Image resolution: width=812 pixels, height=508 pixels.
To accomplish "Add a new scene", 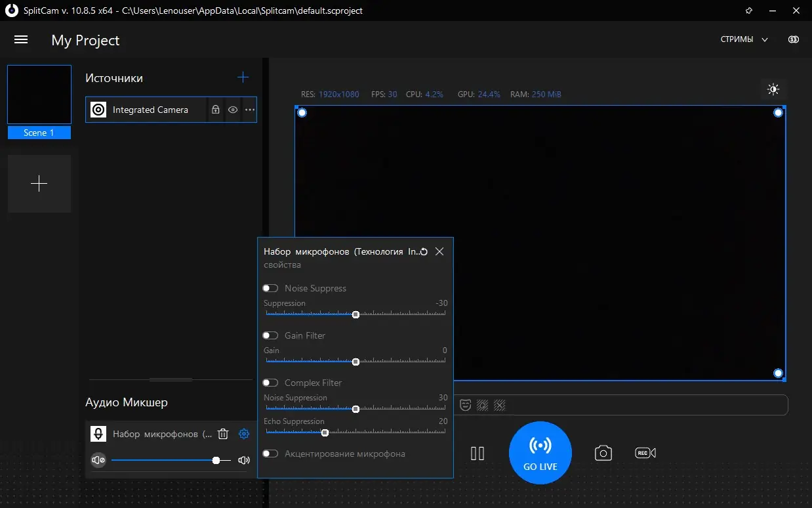I will (39, 184).
